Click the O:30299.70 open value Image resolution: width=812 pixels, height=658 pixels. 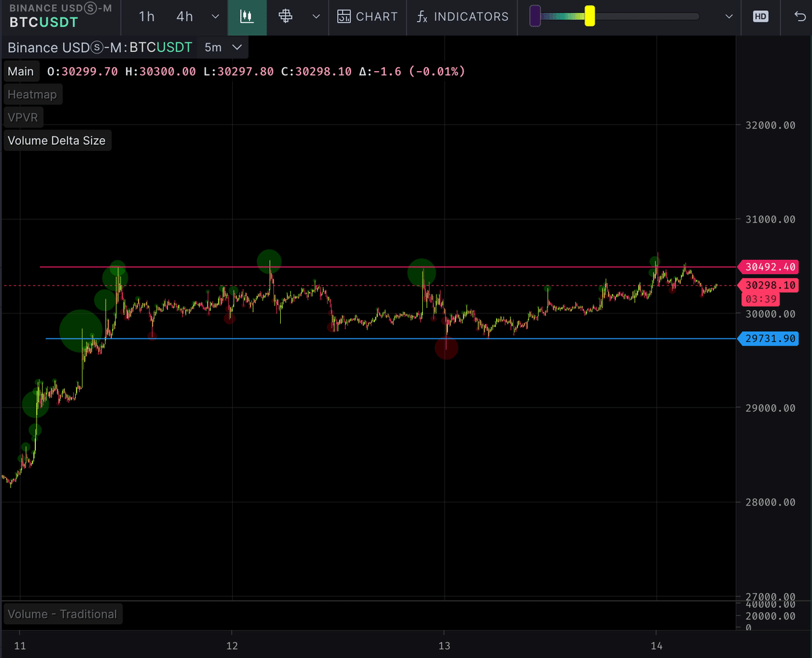click(83, 71)
